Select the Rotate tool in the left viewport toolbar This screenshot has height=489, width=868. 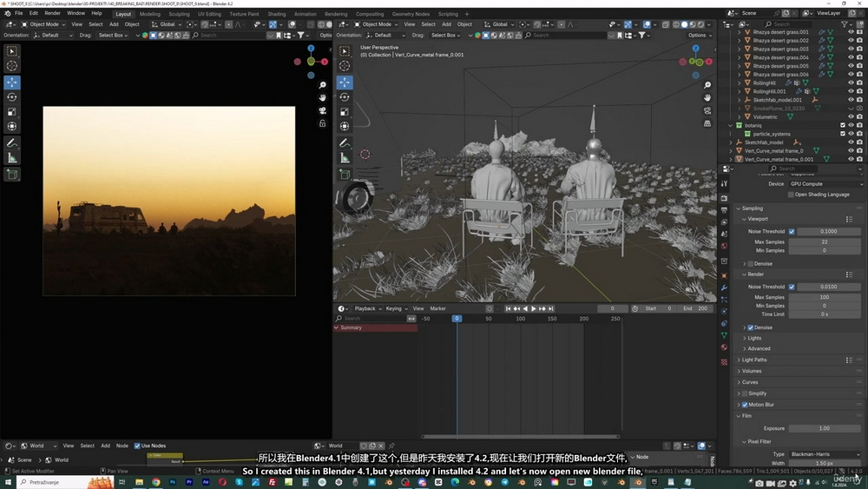[x=11, y=97]
